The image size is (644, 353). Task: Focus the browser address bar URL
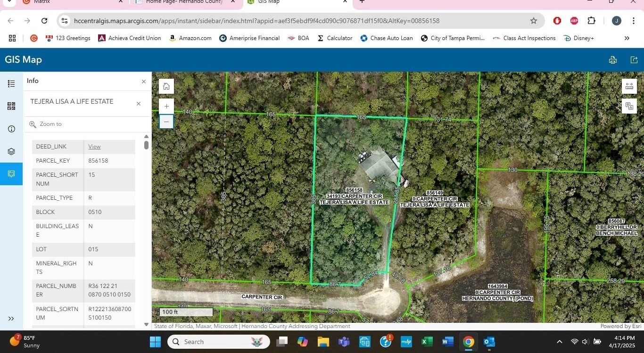[x=256, y=21]
